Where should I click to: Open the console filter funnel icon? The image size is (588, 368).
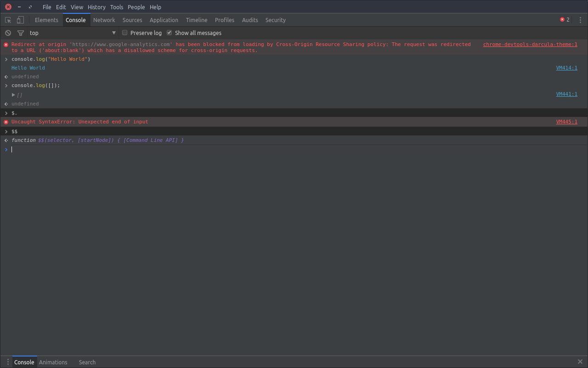click(20, 33)
